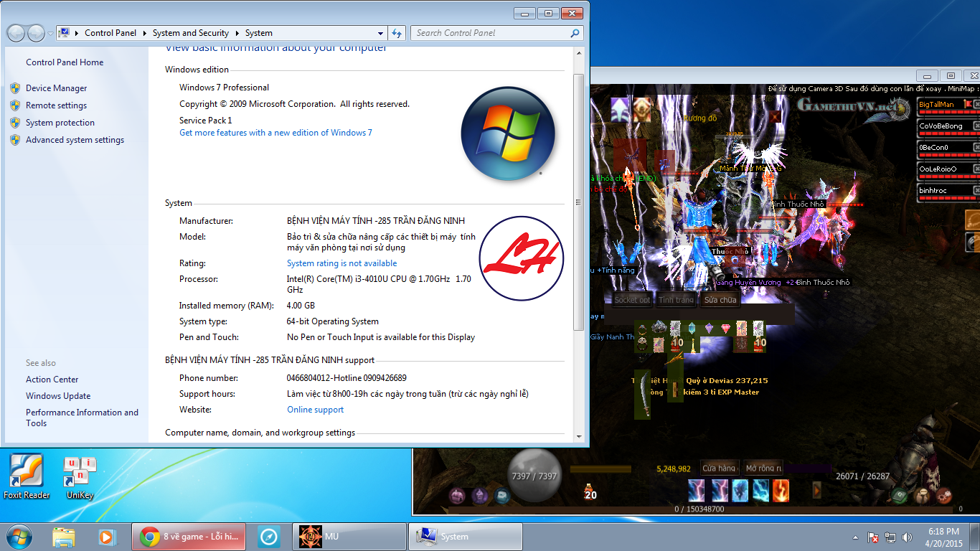Show hidden system tray icons

[x=855, y=537]
